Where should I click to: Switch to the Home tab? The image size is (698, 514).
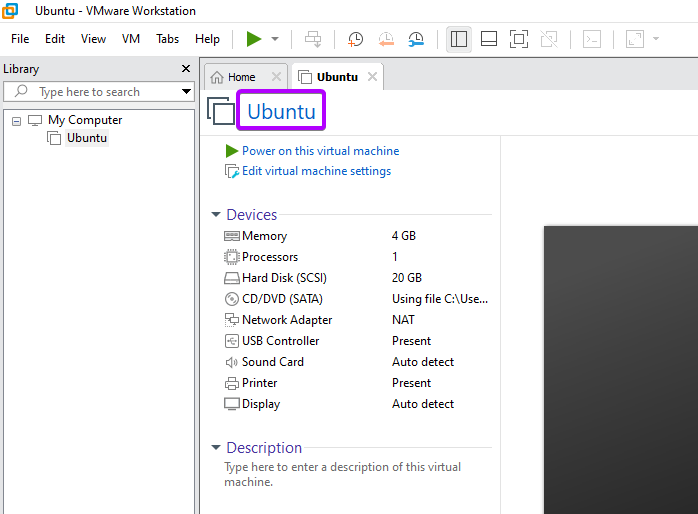click(241, 77)
